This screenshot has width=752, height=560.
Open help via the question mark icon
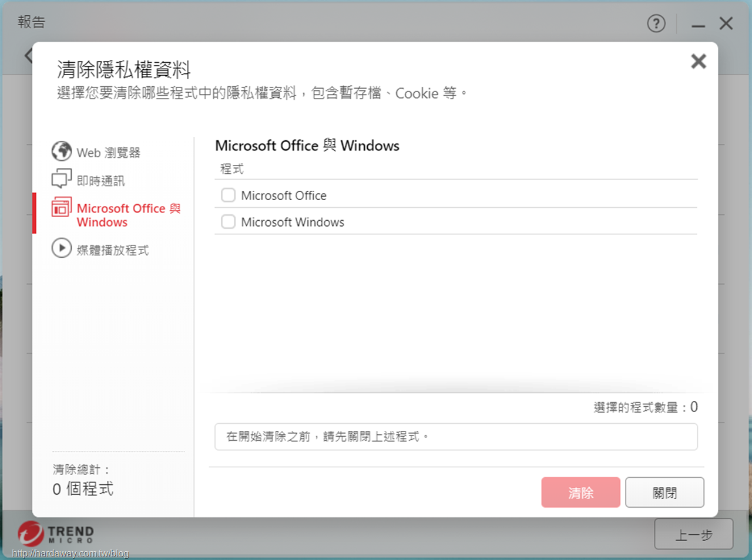pyautogui.click(x=656, y=23)
